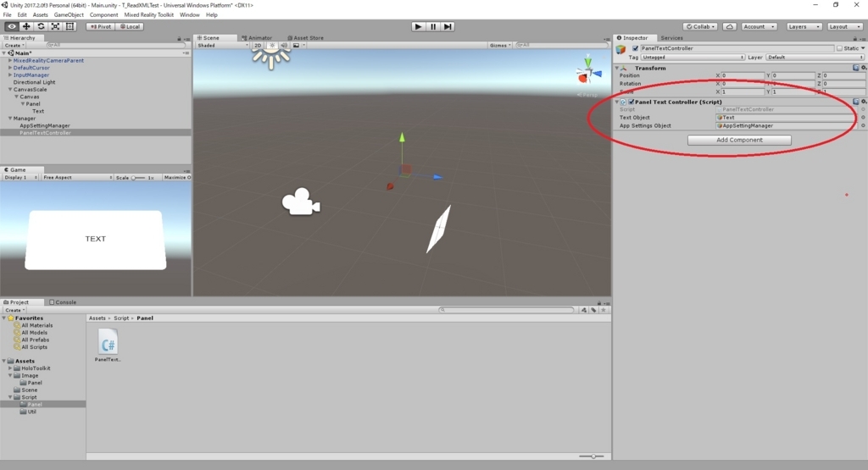Open scene effects image dropdown

(x=298, y=46)
